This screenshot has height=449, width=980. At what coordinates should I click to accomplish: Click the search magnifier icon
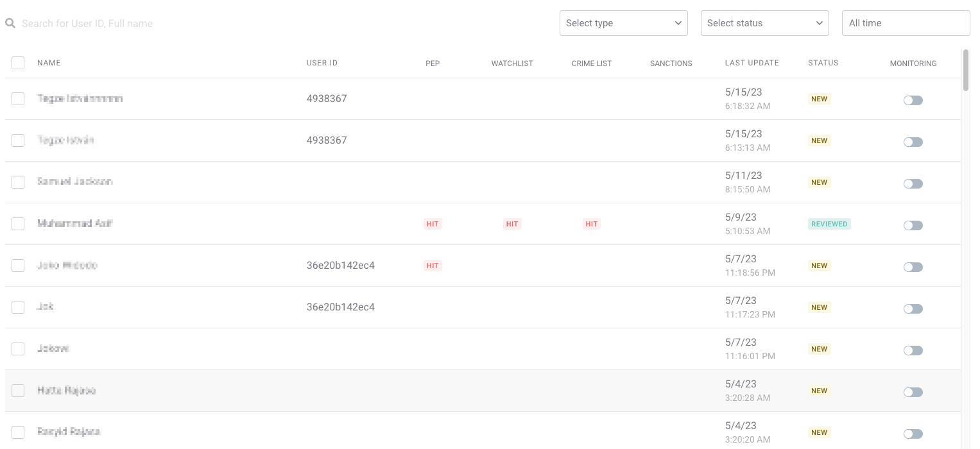point(10,23)
